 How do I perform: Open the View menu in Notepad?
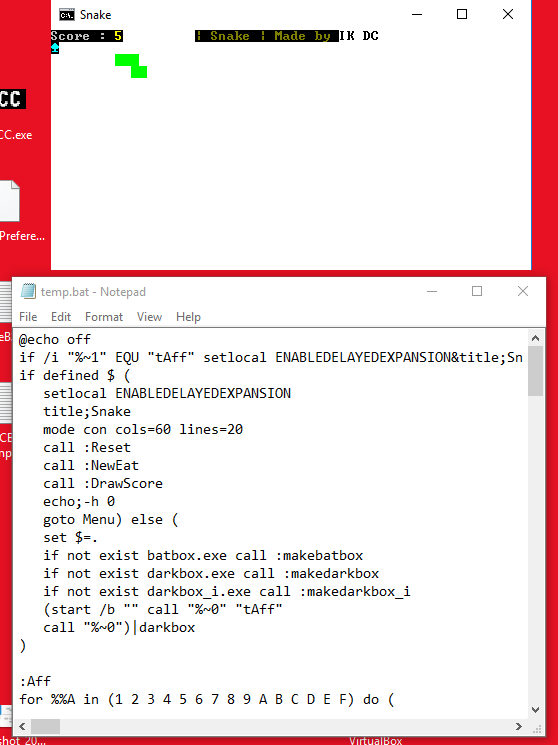149,317
